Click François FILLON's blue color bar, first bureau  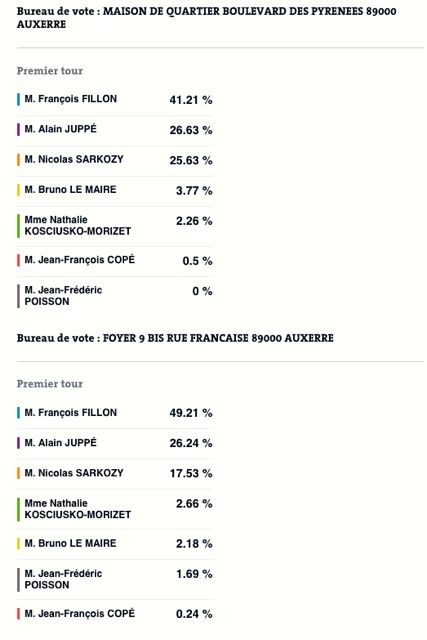18,100
